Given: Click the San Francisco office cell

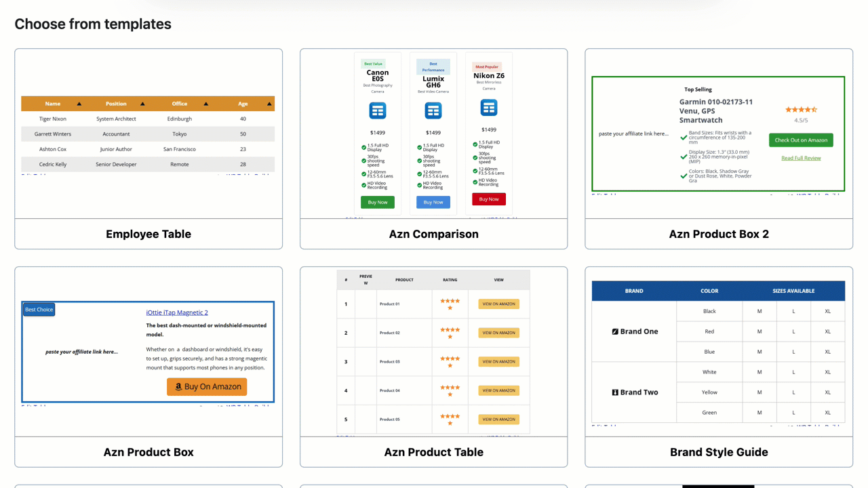Looking at the screenshot, I should (180, 149).
